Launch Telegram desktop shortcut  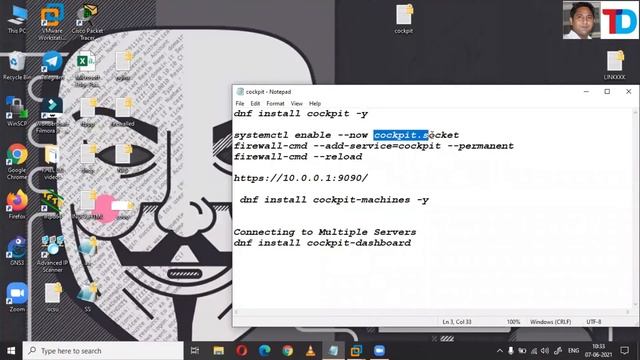[52, 66]
